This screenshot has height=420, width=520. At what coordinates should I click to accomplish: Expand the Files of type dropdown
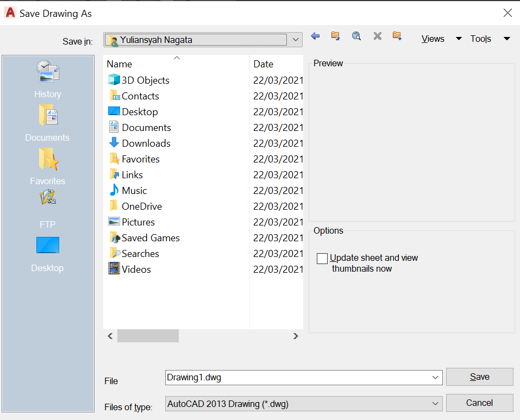click(435, 404)
